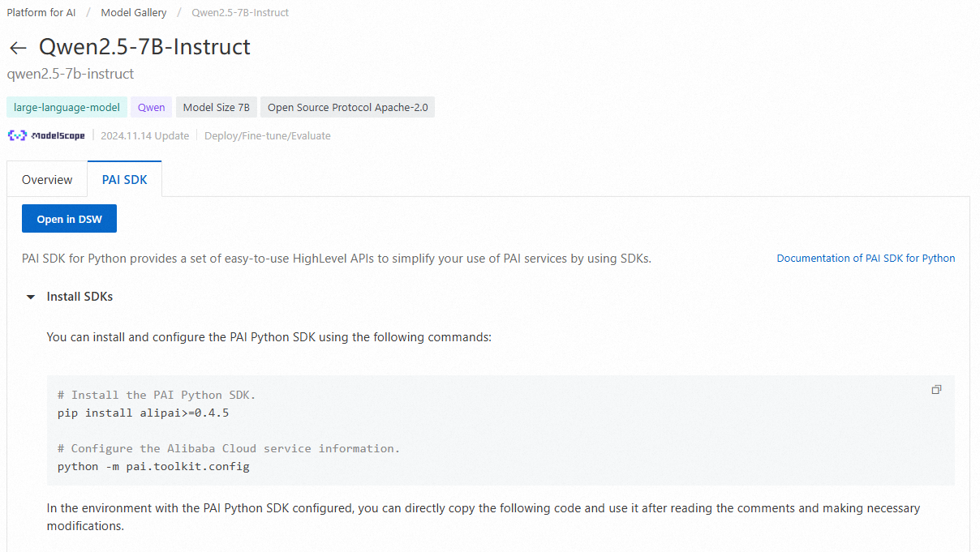Click the python -m pai.toolkit.config line
980x552 pixels.
pos(153,467)
